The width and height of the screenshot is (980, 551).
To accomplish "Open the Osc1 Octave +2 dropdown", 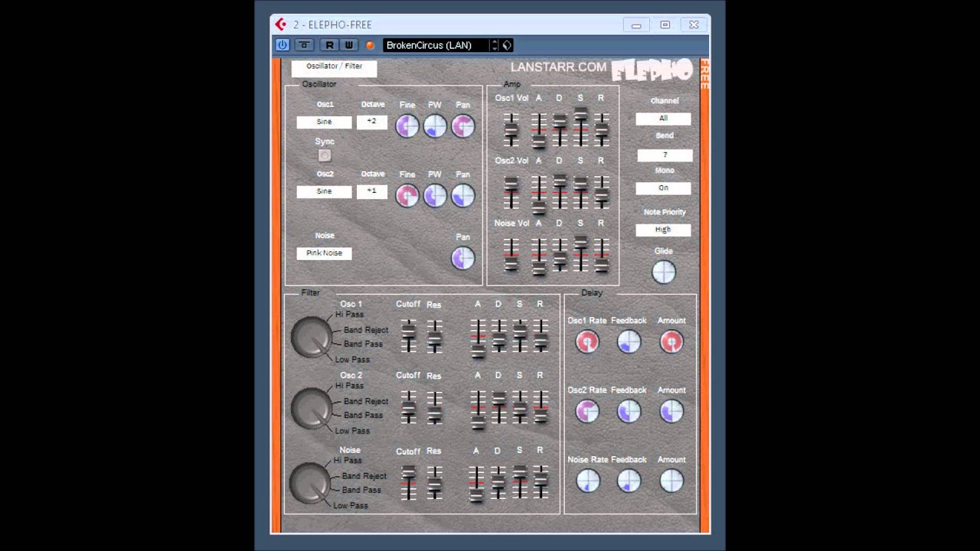I will pos(372,122).
